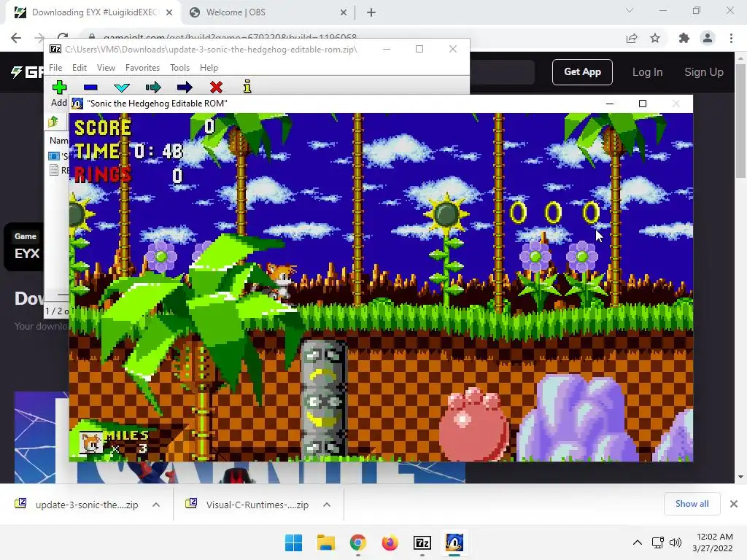Click the Chrome share page icon
747x560 pixels.
point(632,38)
